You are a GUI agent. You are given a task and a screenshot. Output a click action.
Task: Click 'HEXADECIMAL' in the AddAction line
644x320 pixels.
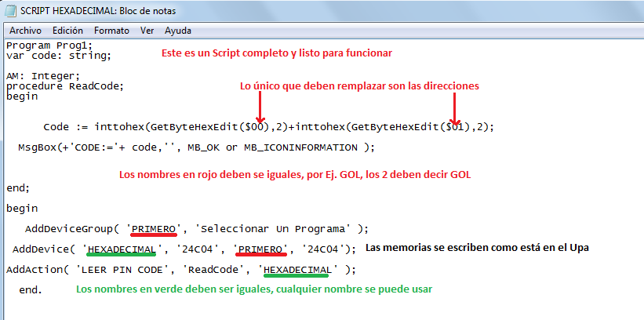click(300, 269)
